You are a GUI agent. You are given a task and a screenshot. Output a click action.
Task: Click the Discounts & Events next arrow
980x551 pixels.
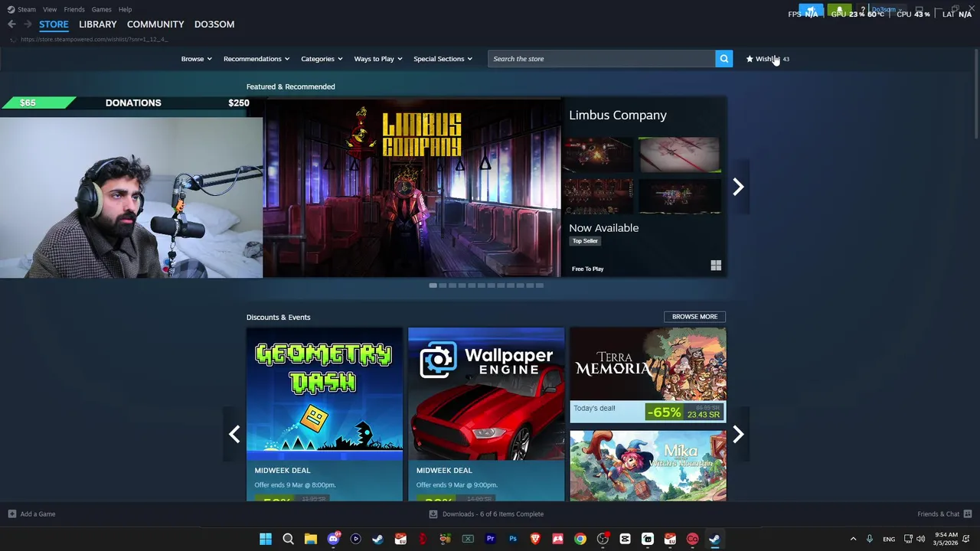point(738,435)
